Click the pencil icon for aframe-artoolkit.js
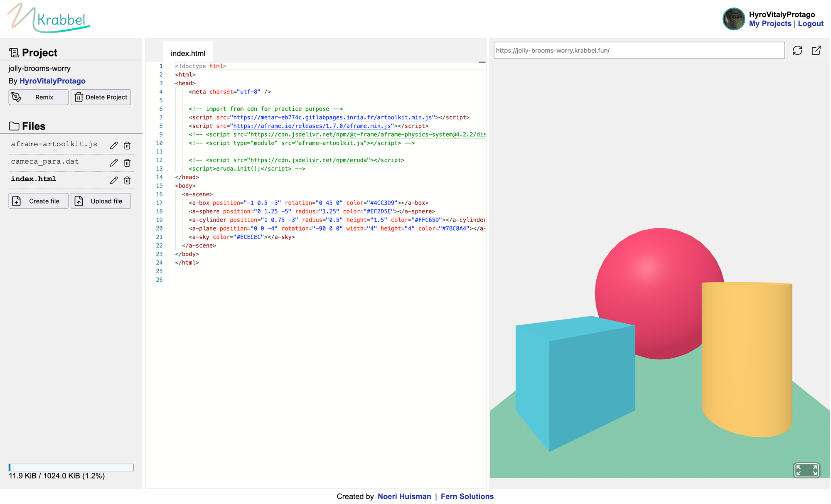831x504 pixels. [114, 145]
